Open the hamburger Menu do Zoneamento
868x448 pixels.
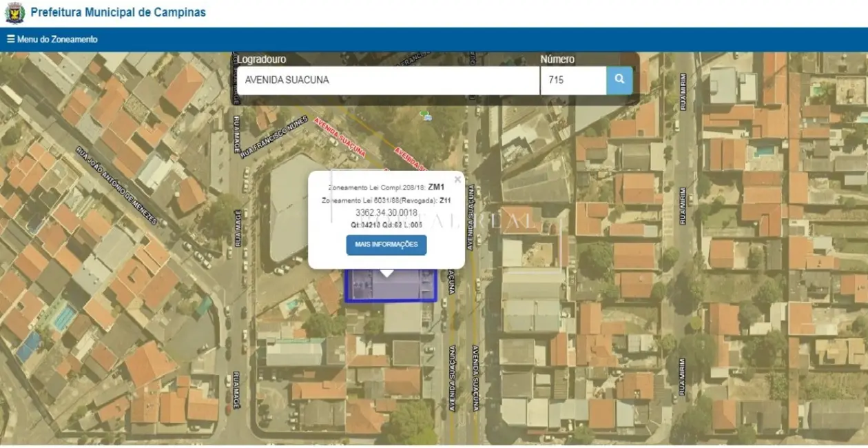(x=52, y=39)
